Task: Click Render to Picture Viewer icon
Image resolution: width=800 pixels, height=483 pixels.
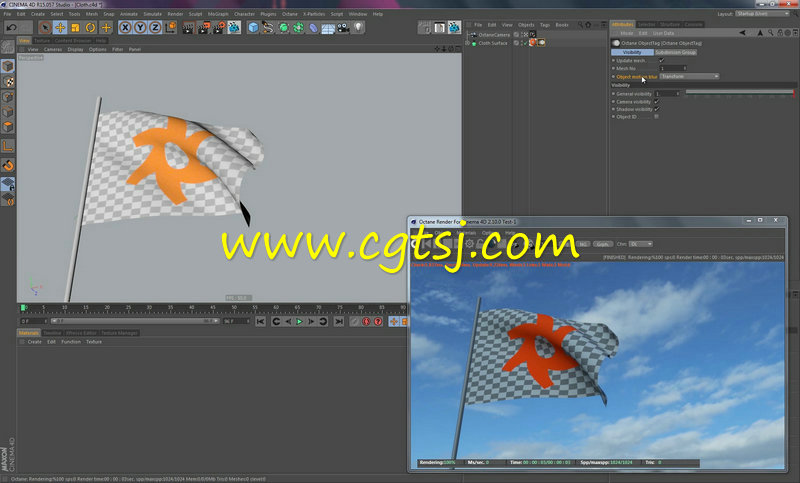Action: pos(204,28)
